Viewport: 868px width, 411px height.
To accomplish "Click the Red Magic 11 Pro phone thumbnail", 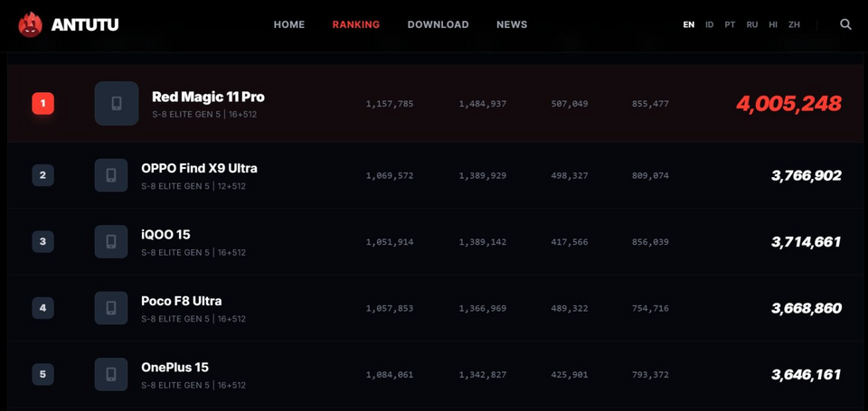I will coord(117,104).
